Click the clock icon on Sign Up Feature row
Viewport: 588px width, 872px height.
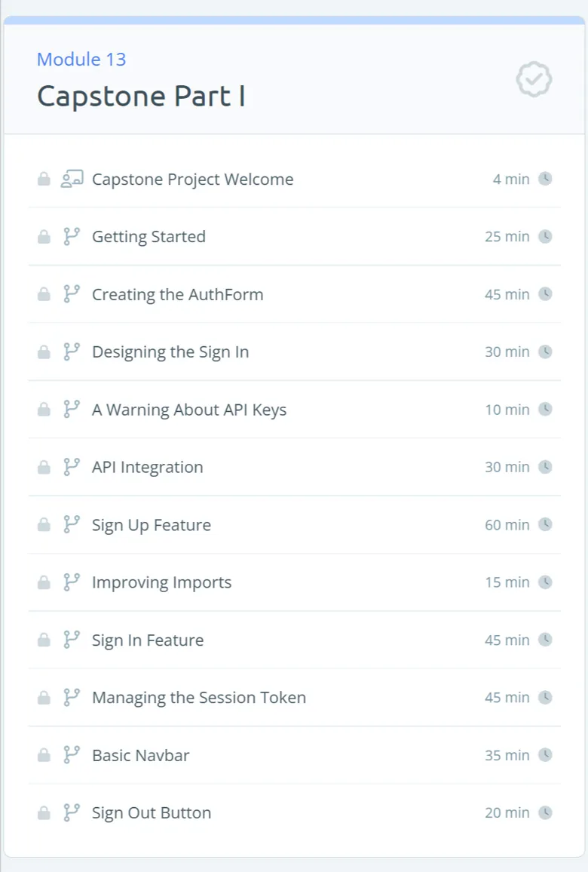[x=545, y=524]
